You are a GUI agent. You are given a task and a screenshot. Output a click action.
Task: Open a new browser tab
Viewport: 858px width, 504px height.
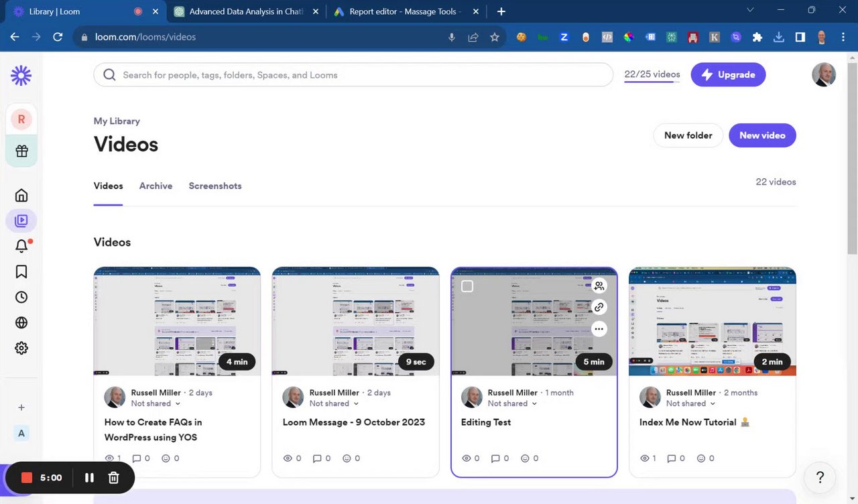tap(501, 11)
